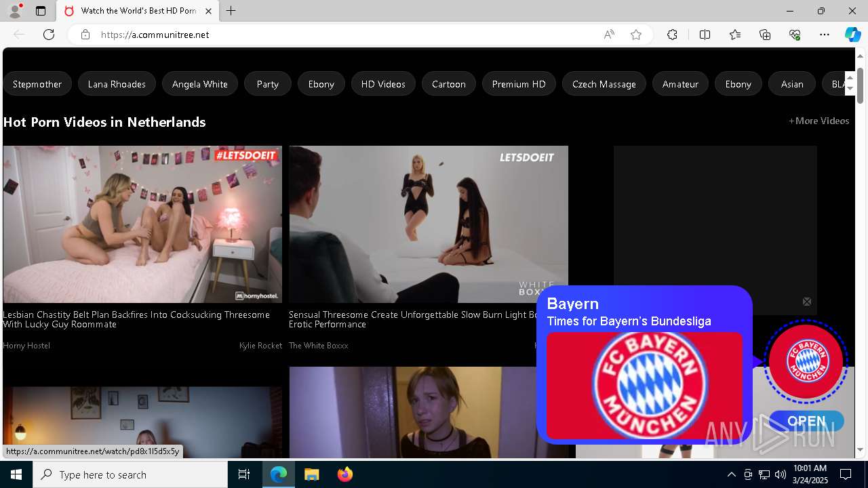Add this page to favorites with the star
This screenshot has width=868, height=488.
coord(636,35)
